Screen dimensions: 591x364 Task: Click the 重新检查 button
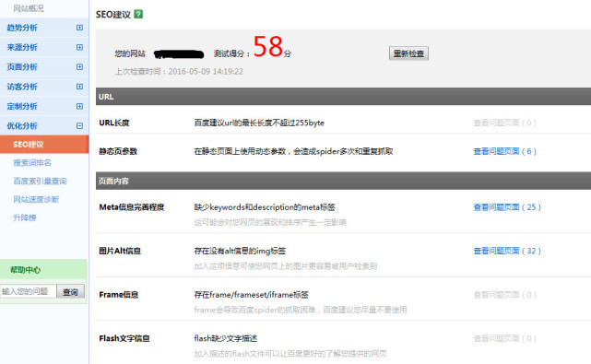408,53
